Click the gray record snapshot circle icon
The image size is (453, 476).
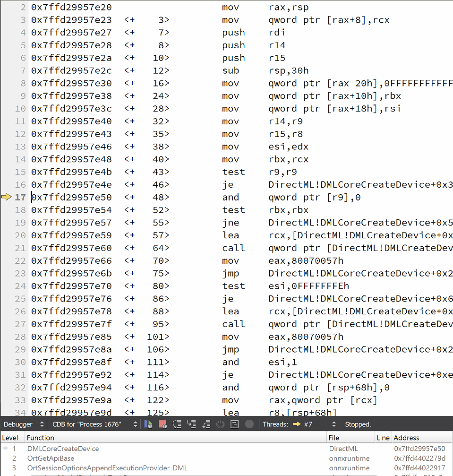[249, 424]
